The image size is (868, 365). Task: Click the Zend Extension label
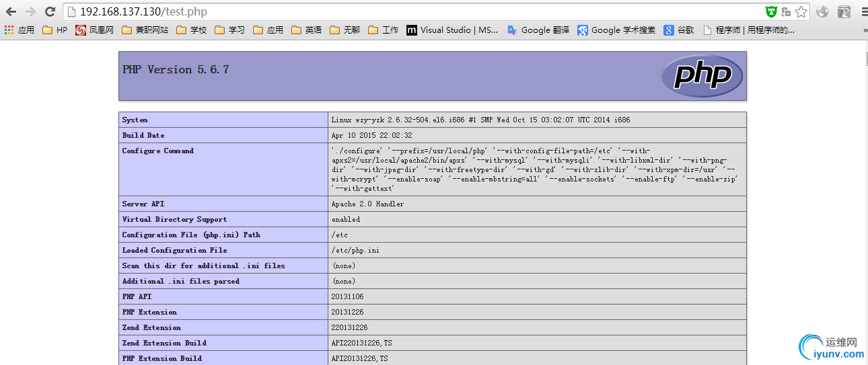tap(151, 327)
